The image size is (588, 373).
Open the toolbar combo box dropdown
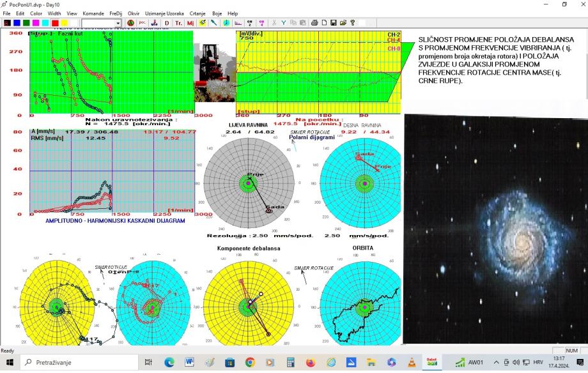118,23
